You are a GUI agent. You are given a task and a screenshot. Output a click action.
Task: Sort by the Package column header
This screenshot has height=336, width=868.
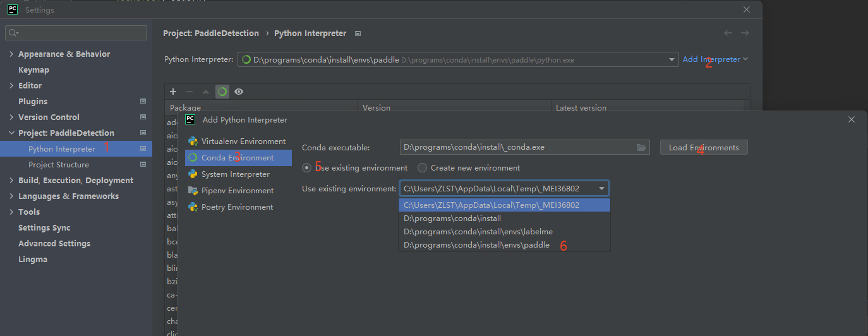(262, 107)
